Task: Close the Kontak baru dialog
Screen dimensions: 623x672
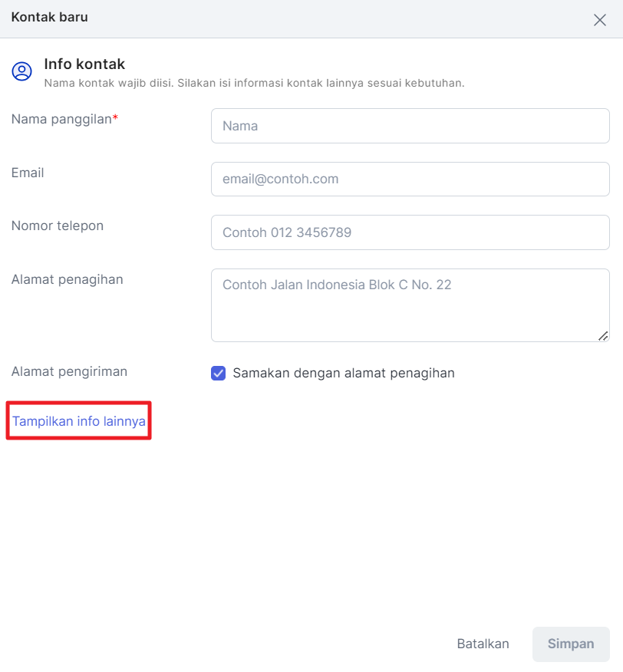Action: click(x=599, y=20)
